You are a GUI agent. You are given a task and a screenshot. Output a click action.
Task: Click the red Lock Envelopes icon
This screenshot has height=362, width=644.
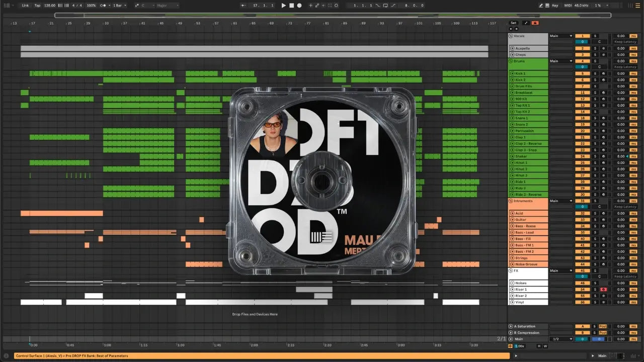coord(535,23)
